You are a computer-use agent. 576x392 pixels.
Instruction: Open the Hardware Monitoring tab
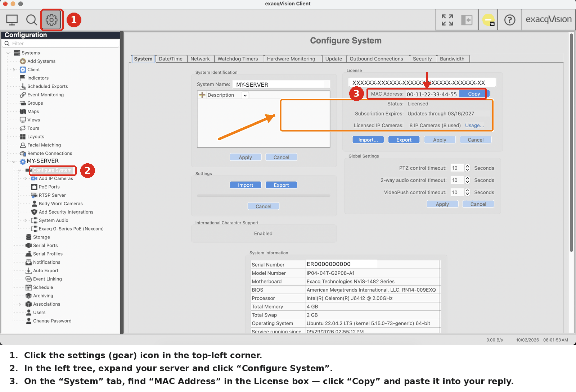coord(291,59)
